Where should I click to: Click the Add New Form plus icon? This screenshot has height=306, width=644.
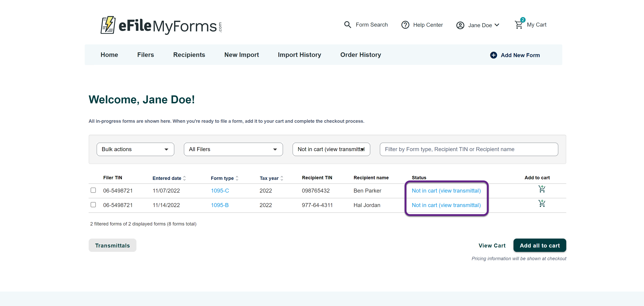click(493, 55)
